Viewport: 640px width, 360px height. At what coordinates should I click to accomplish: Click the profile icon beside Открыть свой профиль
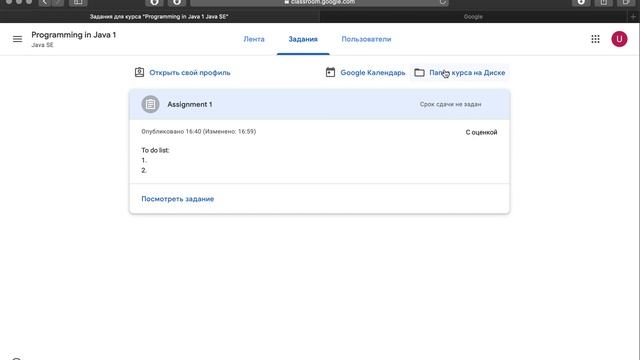[x=140, y=72]
